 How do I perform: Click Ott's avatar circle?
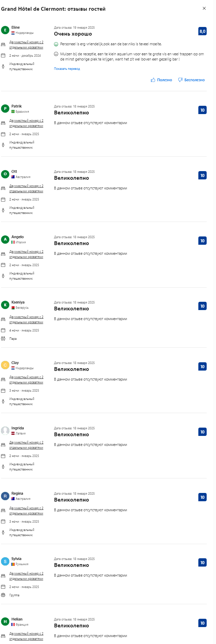coord(5,174)
